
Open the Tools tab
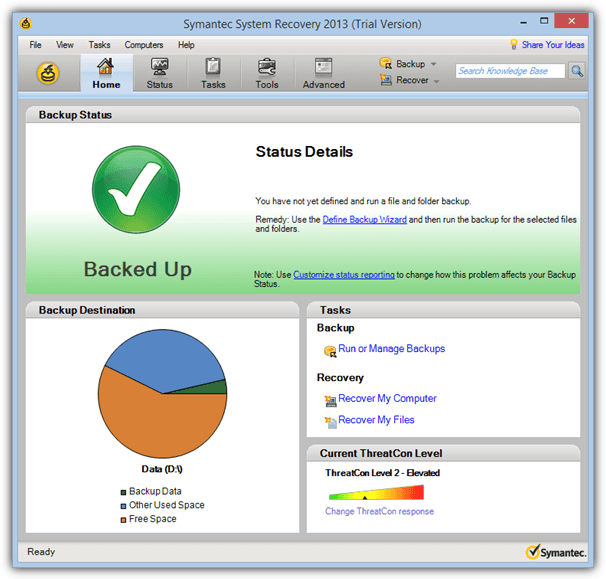pos(267,73)
